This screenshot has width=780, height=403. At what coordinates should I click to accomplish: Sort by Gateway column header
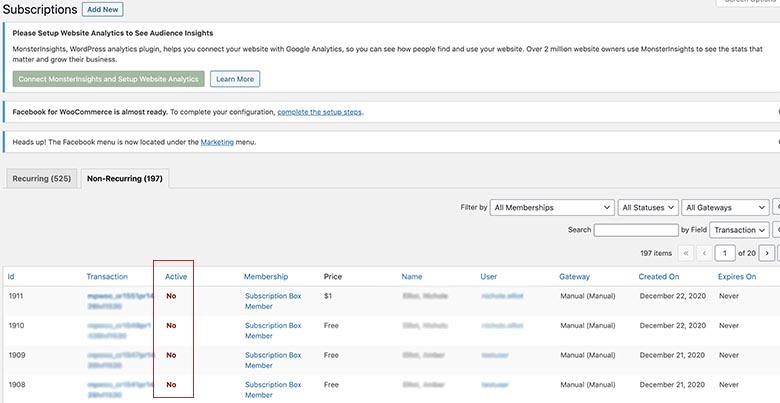tap(575, 277)
